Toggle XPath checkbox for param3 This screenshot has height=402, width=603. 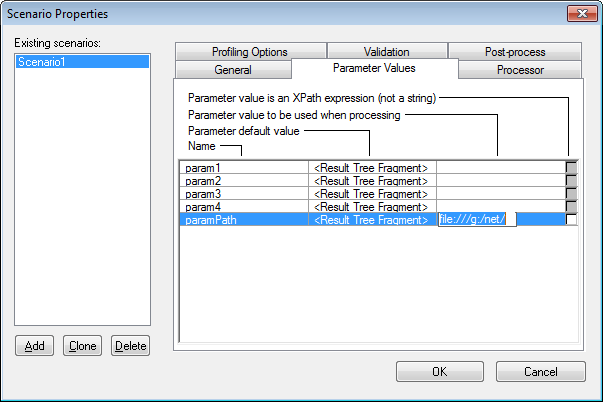571,193
